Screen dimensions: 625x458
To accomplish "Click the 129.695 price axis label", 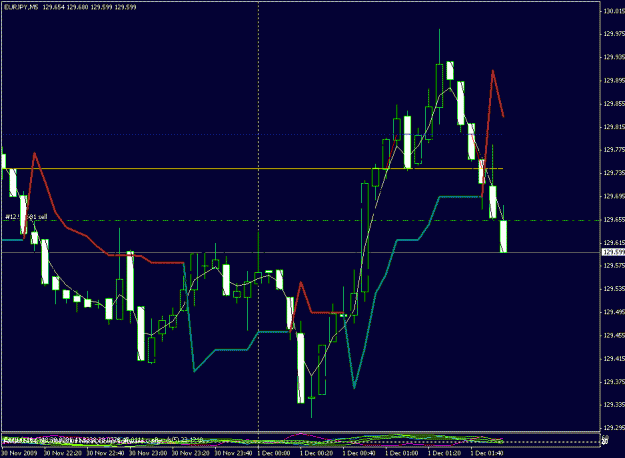I will tap(614, 196).
